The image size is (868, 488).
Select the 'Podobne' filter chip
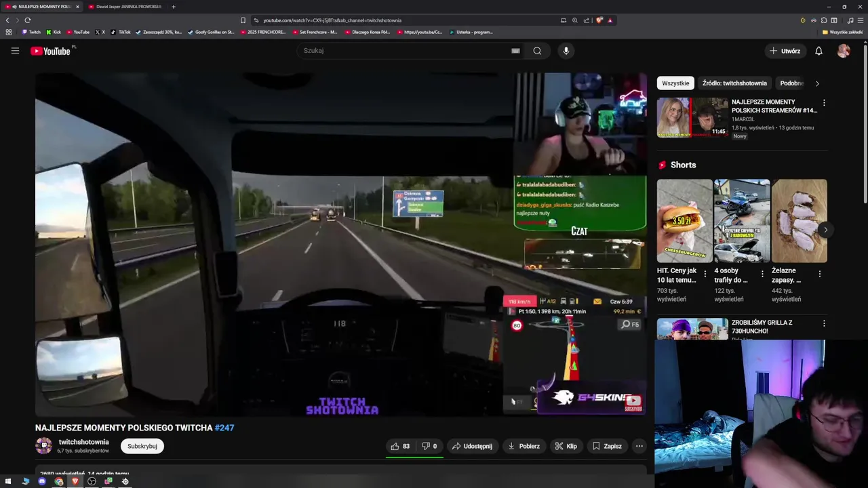click(x=791, y=83)
